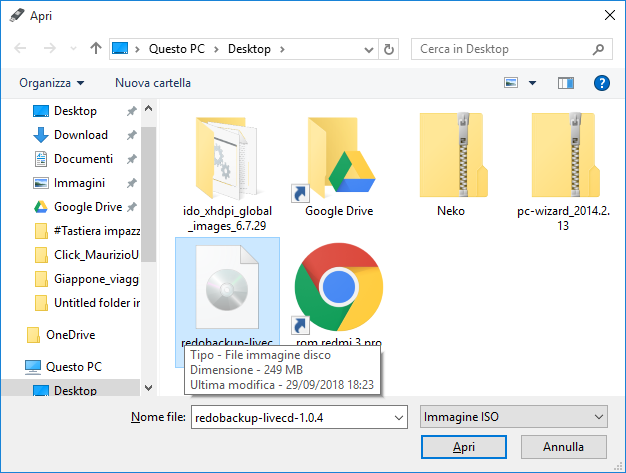Screen dimensions: 626x473
Task: Open the view options dropdown arrow
Action: click(x=532, y=83)
